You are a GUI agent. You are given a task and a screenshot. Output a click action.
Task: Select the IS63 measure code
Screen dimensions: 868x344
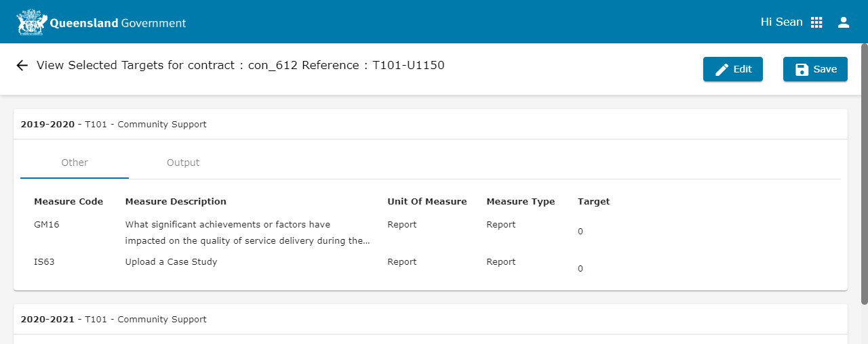pos(44,262)
